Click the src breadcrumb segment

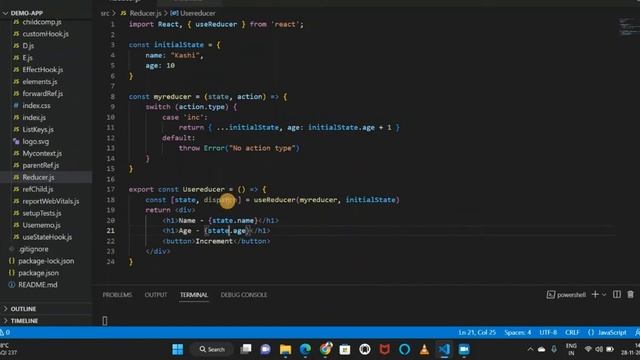coord(105,13)
